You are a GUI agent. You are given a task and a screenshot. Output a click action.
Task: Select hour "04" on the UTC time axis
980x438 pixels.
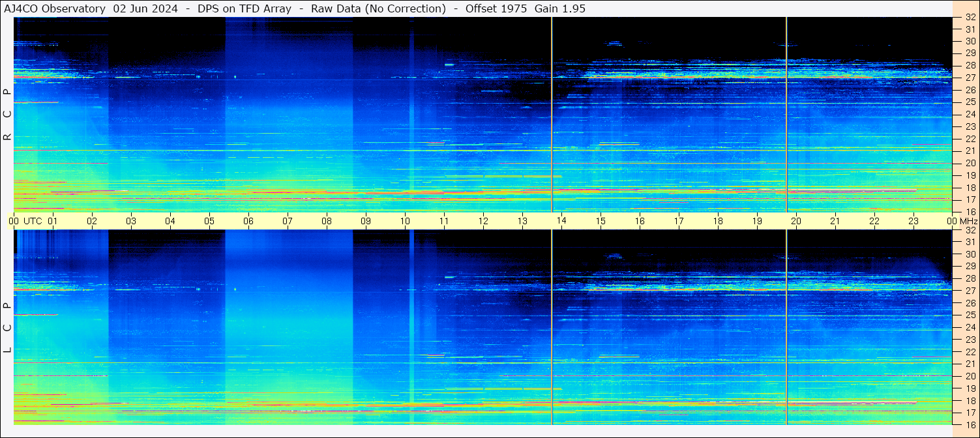[170, 221]
